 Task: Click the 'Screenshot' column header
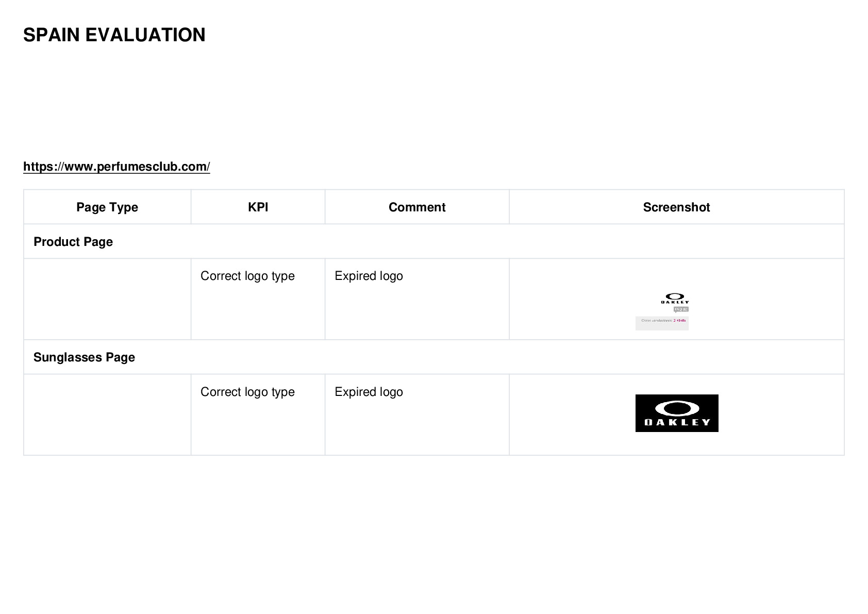click(x=676, y=207)
